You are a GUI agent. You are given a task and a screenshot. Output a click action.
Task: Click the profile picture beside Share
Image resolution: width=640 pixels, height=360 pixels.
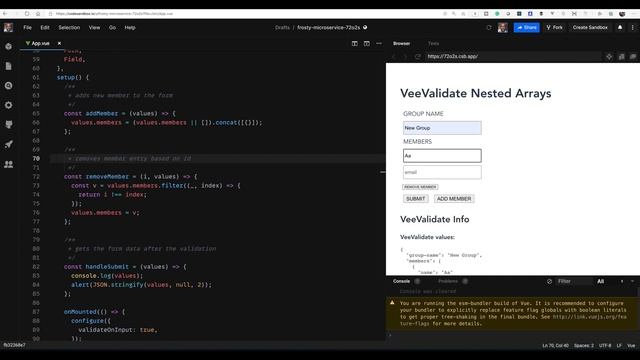point(503,27)
